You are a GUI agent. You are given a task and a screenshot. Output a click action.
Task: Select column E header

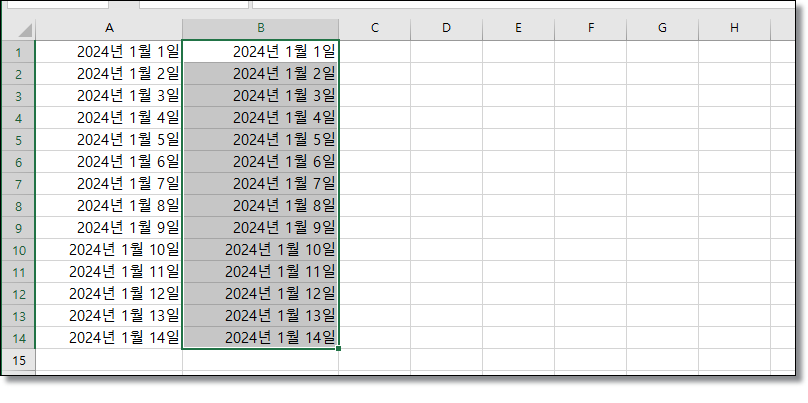[518, 29]
